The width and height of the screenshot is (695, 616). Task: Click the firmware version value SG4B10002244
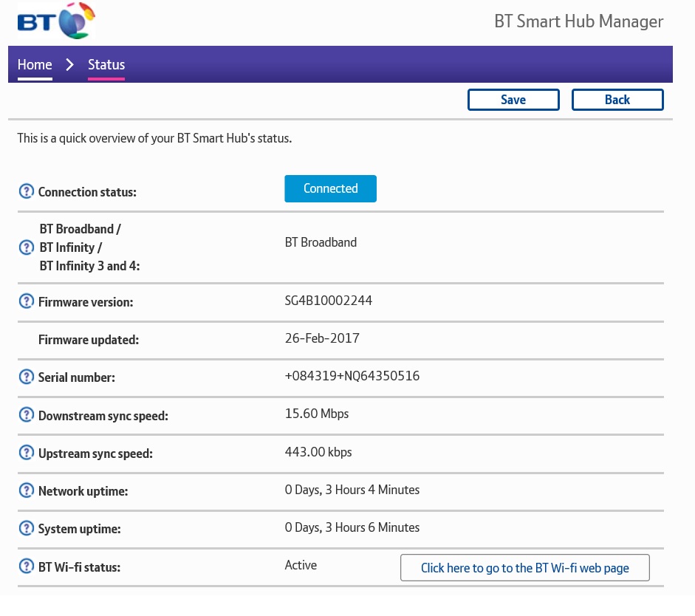tap(329, 301)
